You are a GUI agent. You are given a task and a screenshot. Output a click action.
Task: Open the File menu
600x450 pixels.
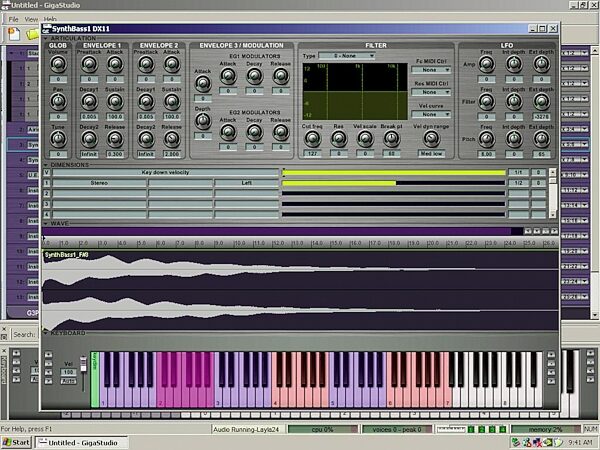[x=13, y=19]
